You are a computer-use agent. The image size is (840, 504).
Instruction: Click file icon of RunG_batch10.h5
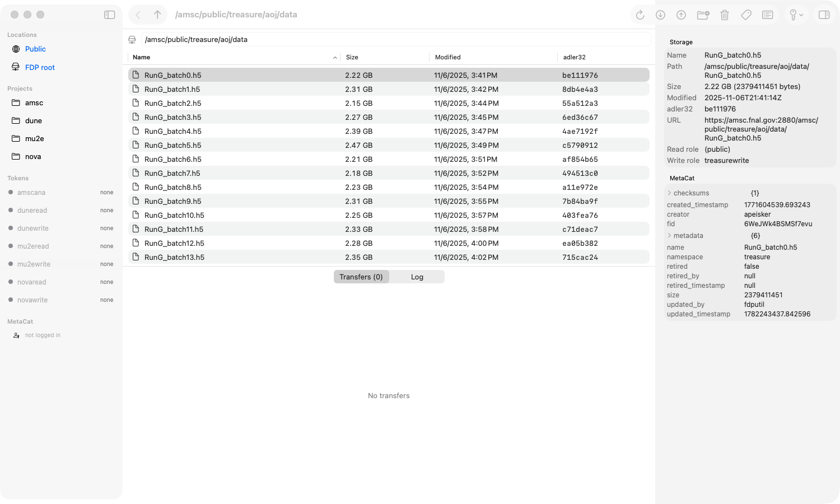(136, 215)
